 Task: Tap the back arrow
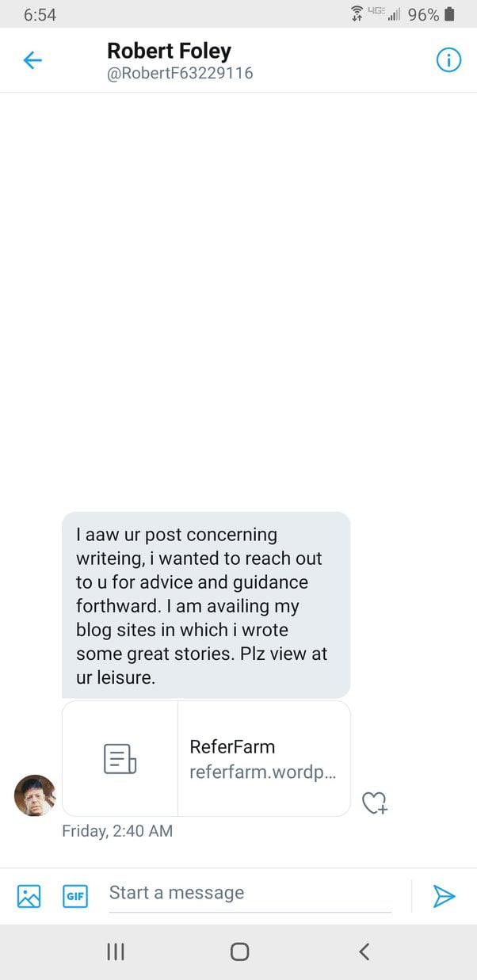pos(32,60)
